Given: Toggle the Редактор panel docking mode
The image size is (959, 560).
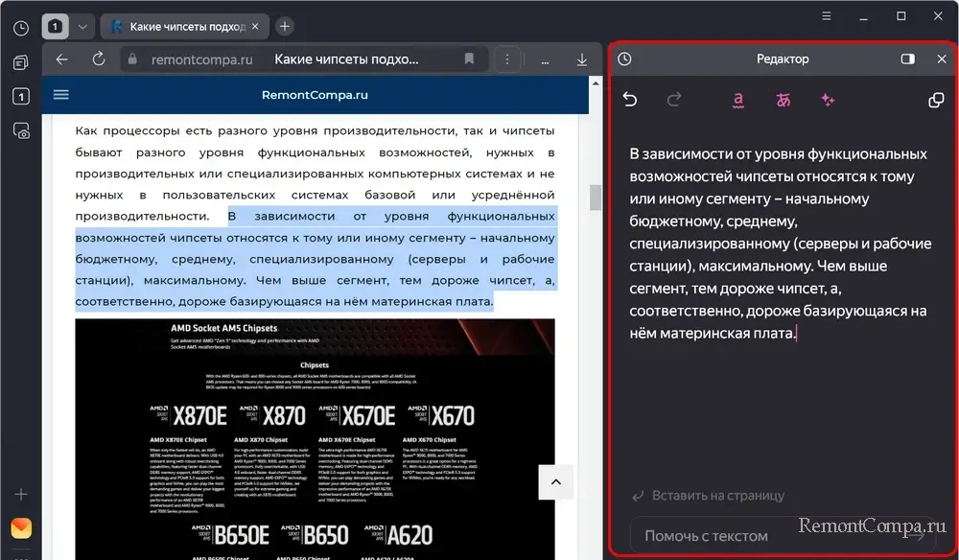Looking at the screenshot, I should coord(908,59).
